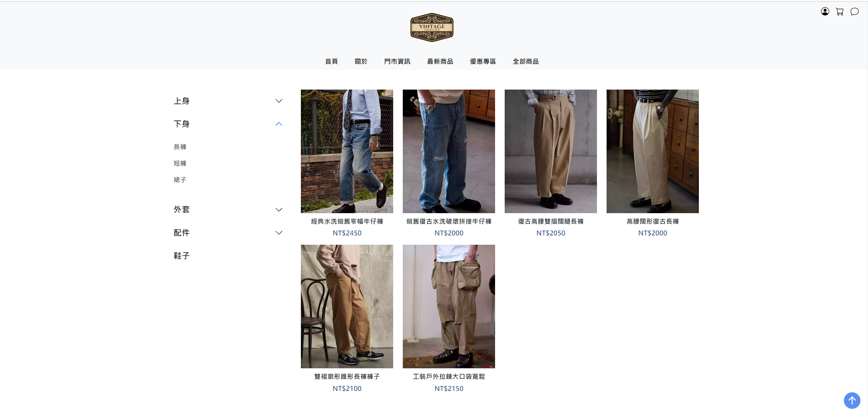Open the 復古高腰雙摺闊腿長褲 product image
The height and width of the screenshot is (416, 868).
coord(551,151)
